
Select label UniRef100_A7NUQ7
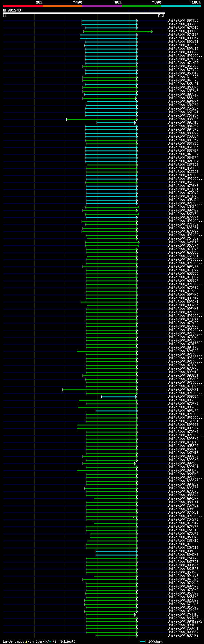[x=183, y=59]
